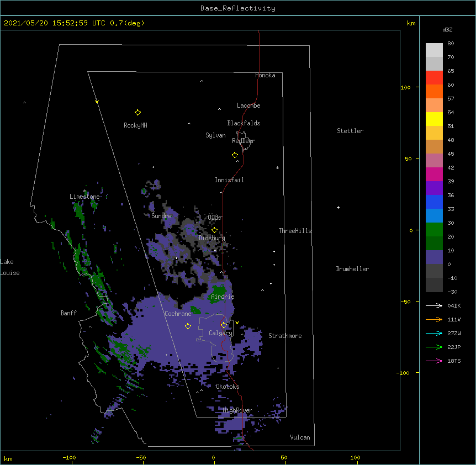The height and width of the screenshot is (465, 476).
Task: Pick the green 20-30 dBZ legend swatch
Action: coord(434,230)
